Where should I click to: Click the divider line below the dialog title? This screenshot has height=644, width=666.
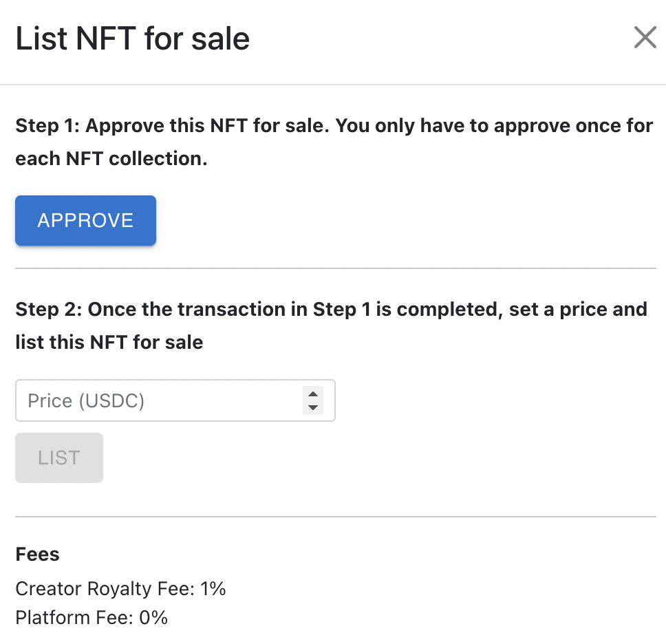coord(333,85)
